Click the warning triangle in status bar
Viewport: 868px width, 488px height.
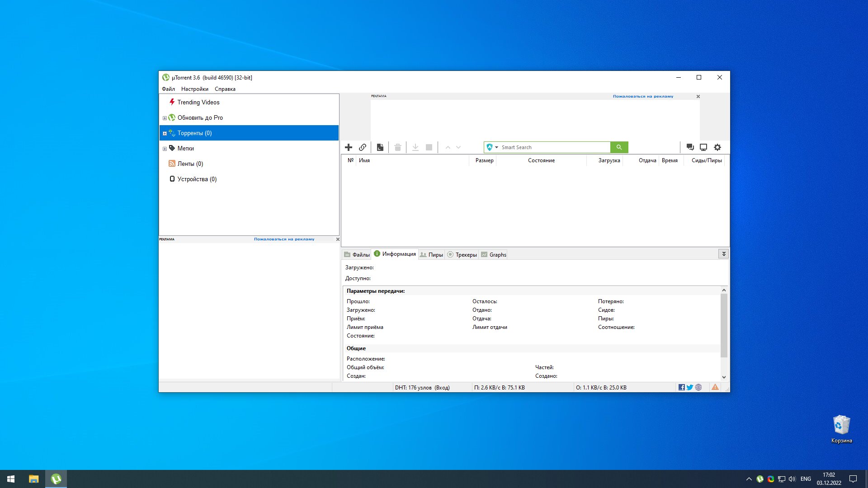pos(715,387)
